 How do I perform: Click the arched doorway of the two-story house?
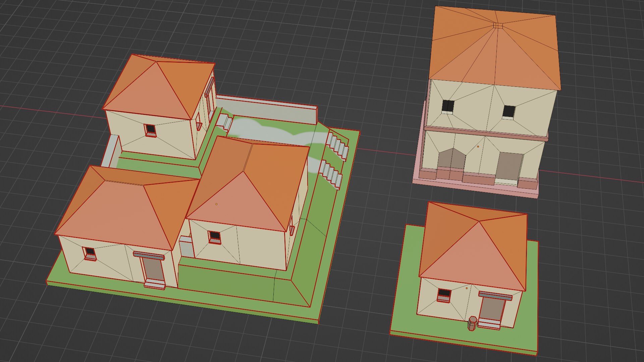451,159
